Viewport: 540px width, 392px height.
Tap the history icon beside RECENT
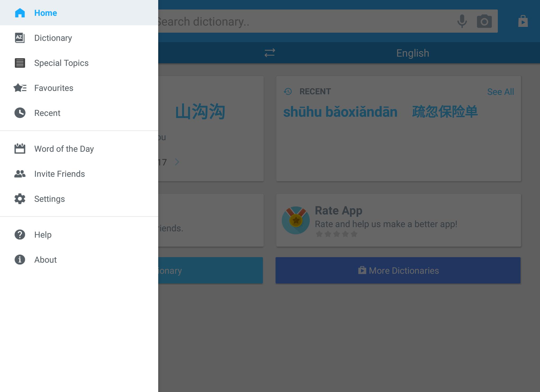coord(288,91)
